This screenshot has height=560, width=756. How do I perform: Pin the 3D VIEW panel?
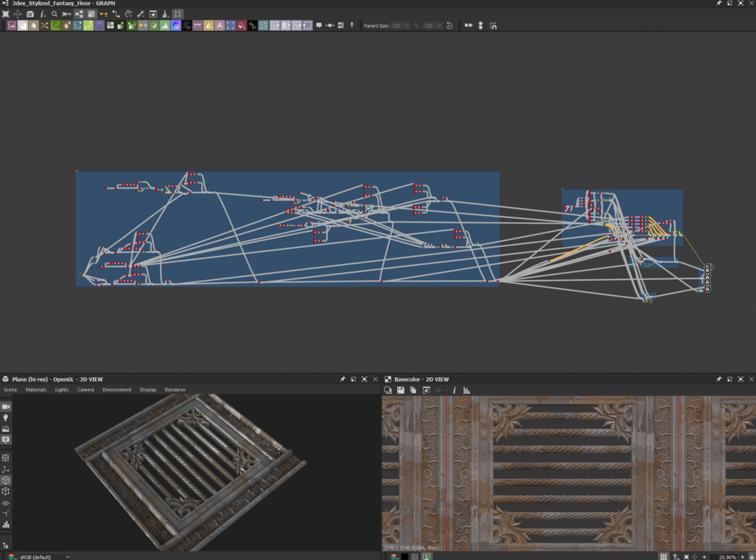(x=342, y=379)
